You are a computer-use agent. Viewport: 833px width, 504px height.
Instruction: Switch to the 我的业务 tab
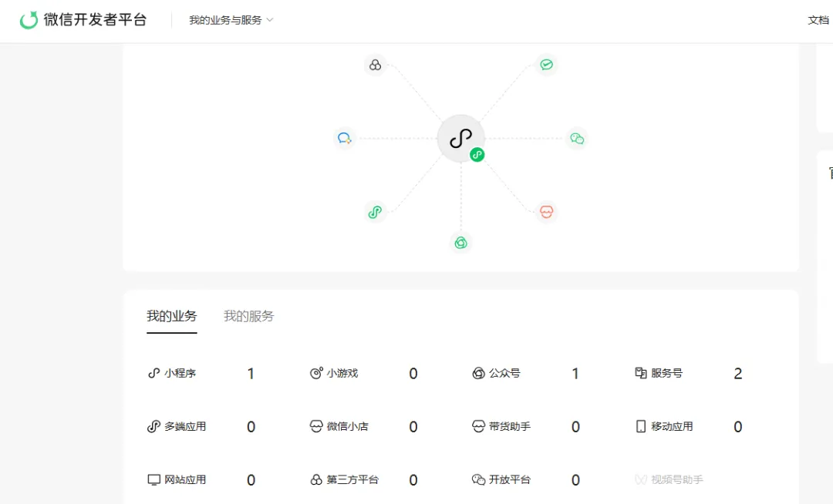click(171, 316)
